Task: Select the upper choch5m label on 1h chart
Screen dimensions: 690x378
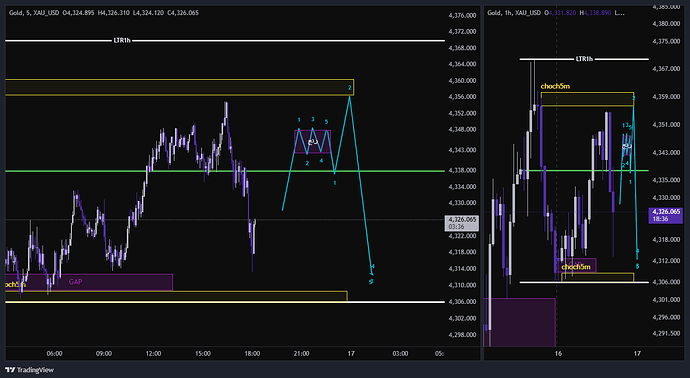Action: [x=555, y=86]
